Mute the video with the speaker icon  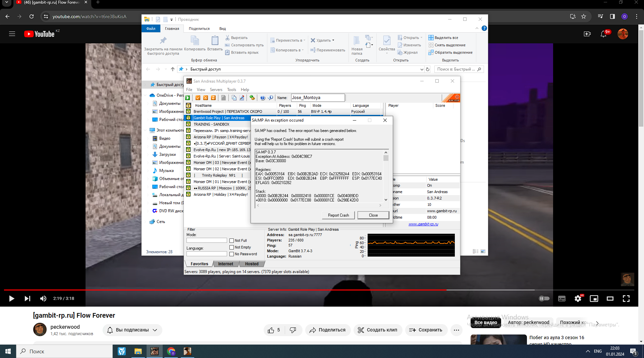[43, 299]
